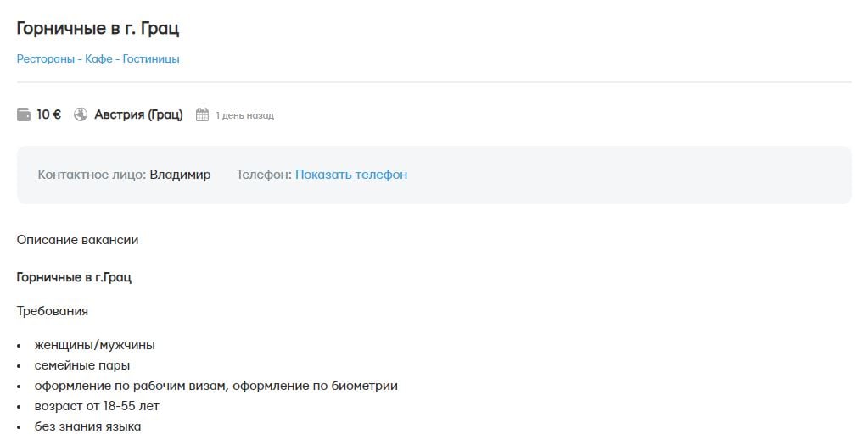Image resolution: width=868 pixels, height=445 pixels.
Task: Click the globe location icon
Action: click(x=81, y=114)
